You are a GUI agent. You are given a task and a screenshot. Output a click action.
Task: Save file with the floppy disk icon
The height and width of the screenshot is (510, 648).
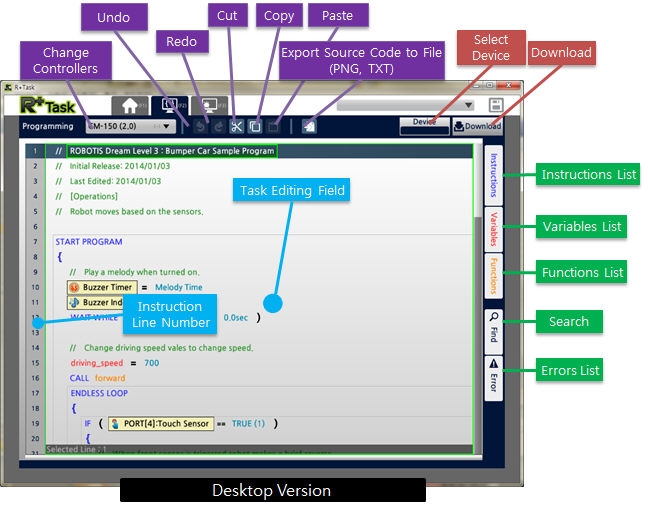coord(496,105)
